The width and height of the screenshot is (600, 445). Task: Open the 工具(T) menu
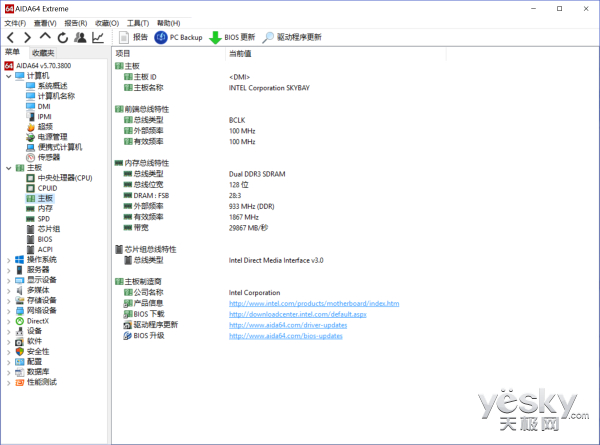(138, 23)
